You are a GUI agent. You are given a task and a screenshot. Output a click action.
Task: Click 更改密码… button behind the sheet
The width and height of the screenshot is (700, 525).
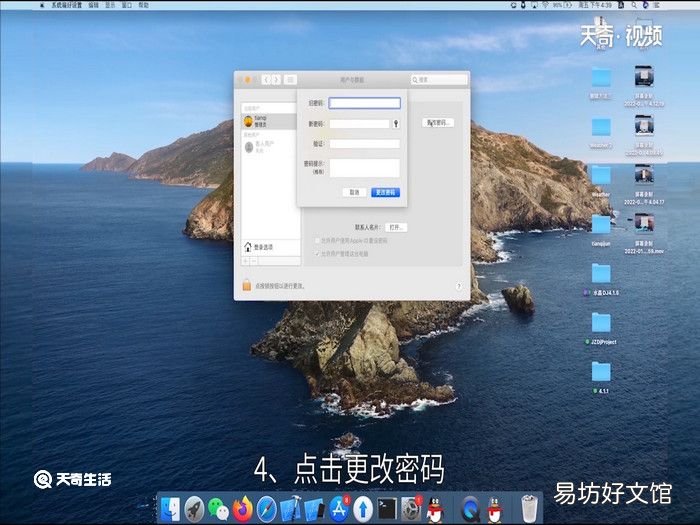tap(438, 122)
